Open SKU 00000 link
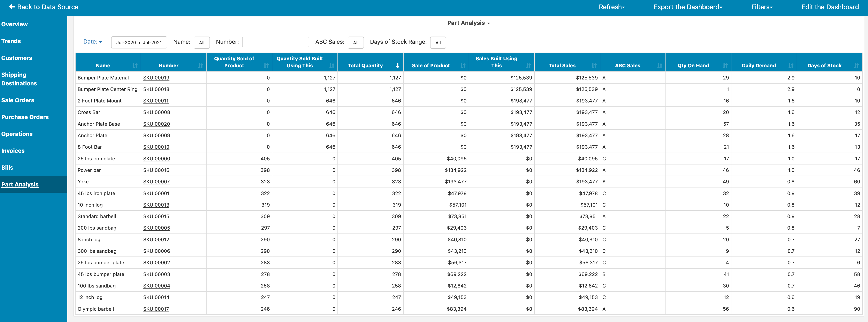This screenshot has width=868, height=322. pos(156,159)
